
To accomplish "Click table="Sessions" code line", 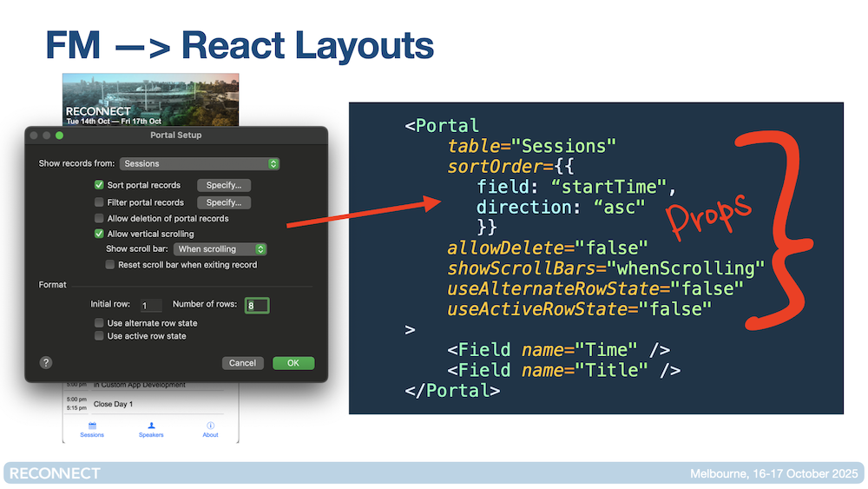I will pos(531,146).
